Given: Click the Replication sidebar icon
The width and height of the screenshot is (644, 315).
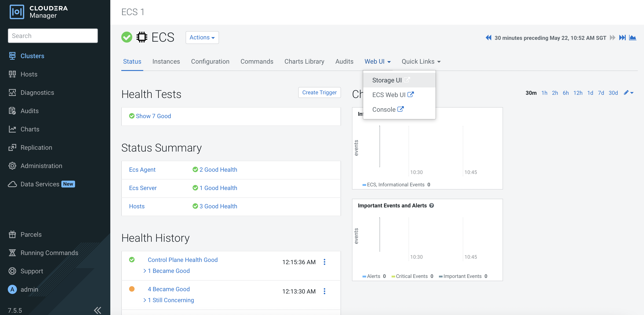Looking at the screenshot, I should (x=12, y=147).
